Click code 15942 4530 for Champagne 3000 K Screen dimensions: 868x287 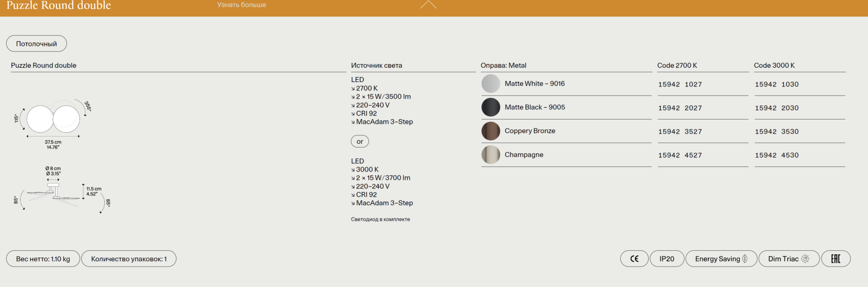tap(777, 155)
